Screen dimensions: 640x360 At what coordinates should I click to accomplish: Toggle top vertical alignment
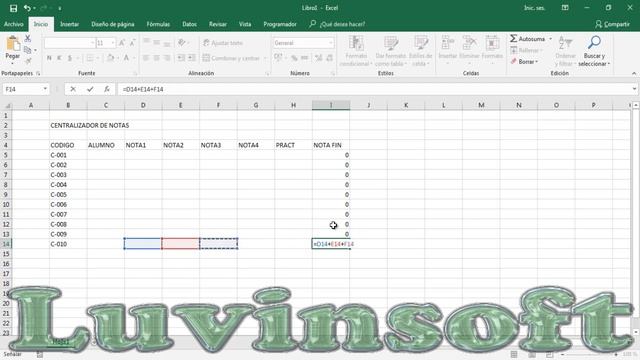click(146, 42)
